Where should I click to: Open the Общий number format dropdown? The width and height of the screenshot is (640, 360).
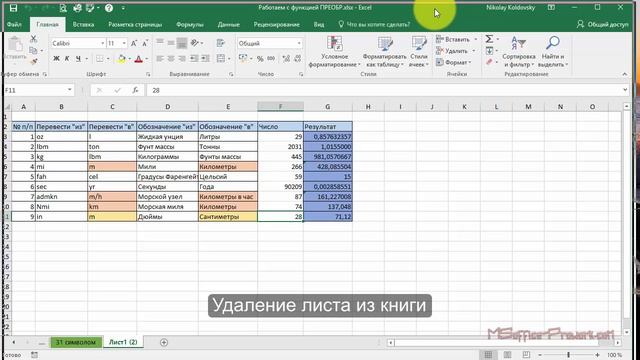point(299,43)
